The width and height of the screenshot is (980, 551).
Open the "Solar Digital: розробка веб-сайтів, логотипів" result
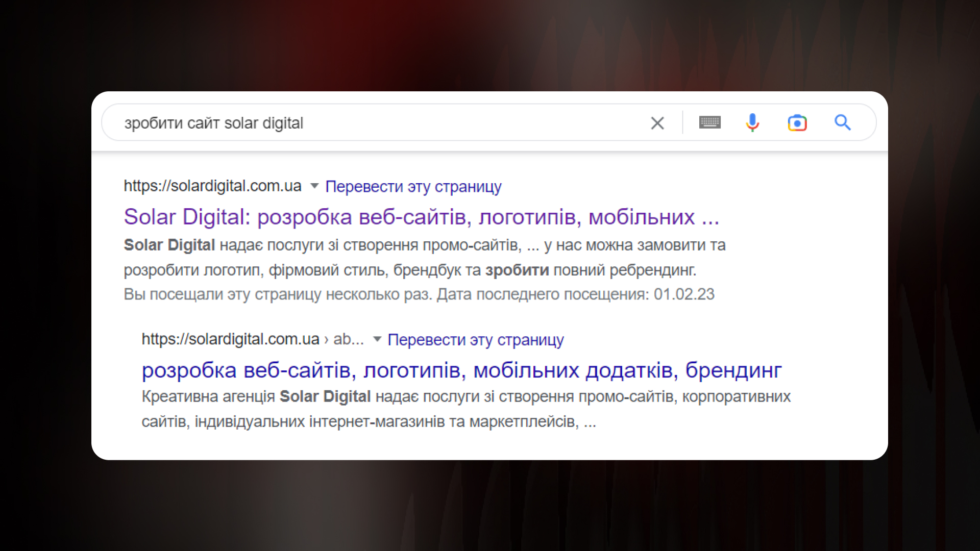coord(422,217)
